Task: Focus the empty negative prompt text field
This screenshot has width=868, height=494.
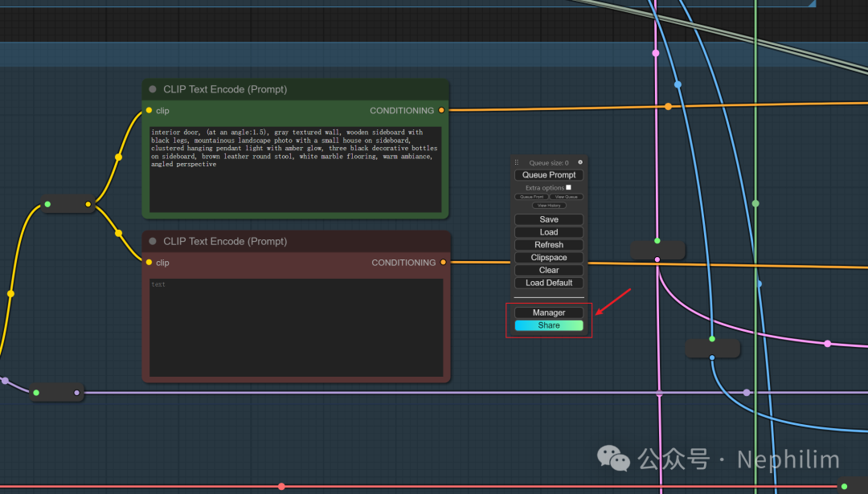Action: (x=296, y=327)
